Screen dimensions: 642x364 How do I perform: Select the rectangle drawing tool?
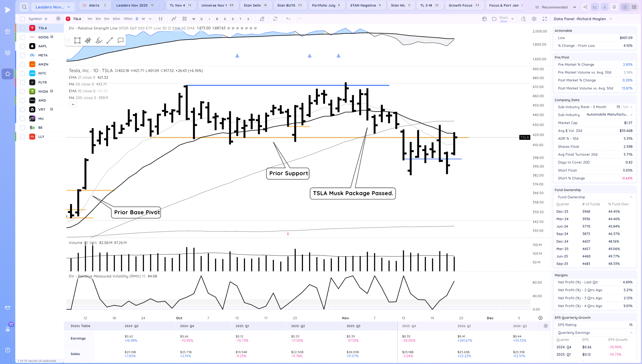77,41
